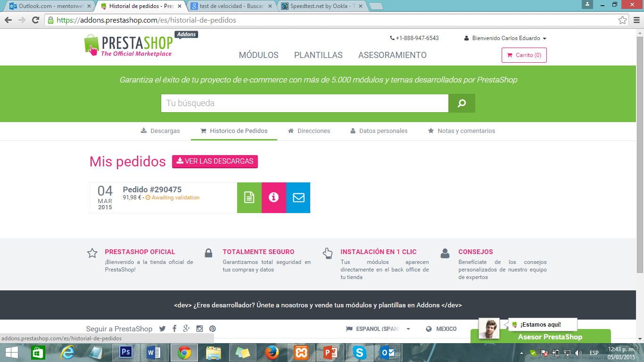Screen dimensions: 644x362
Task: Click the PrestaShop Addons logo
Action: (140, 45)
